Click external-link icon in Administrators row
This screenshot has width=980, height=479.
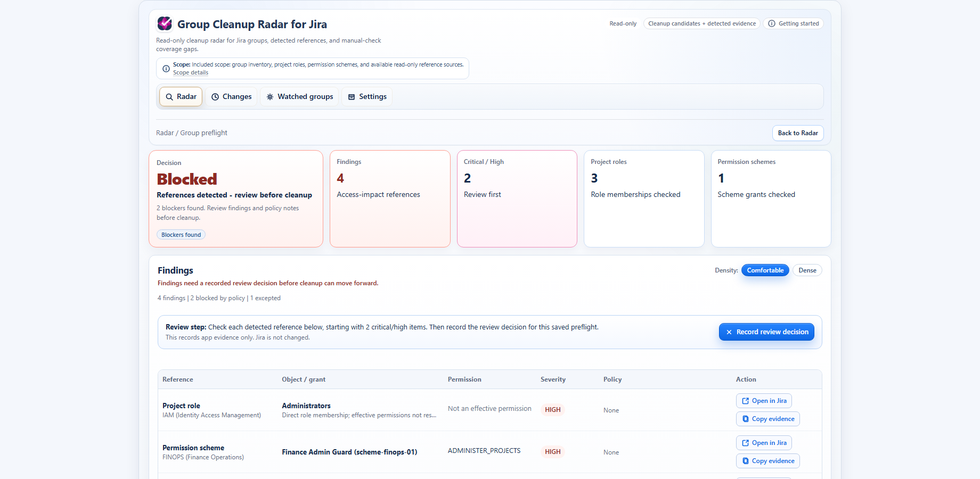point(746,401)
